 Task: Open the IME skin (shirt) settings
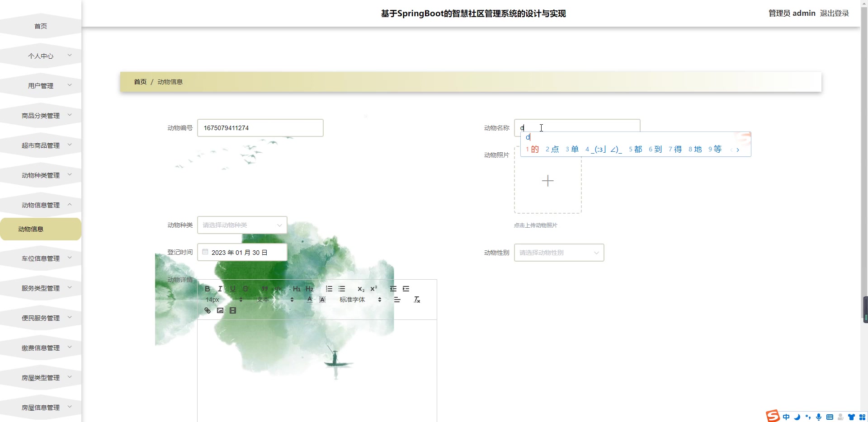[851, 417]
